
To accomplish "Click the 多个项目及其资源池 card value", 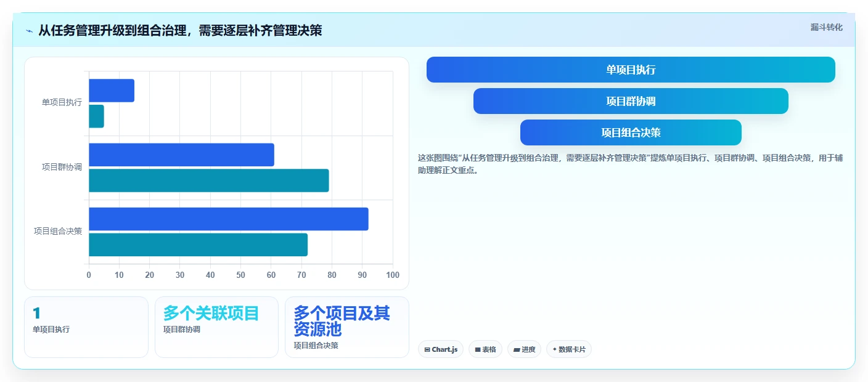I will coord(342,321).
